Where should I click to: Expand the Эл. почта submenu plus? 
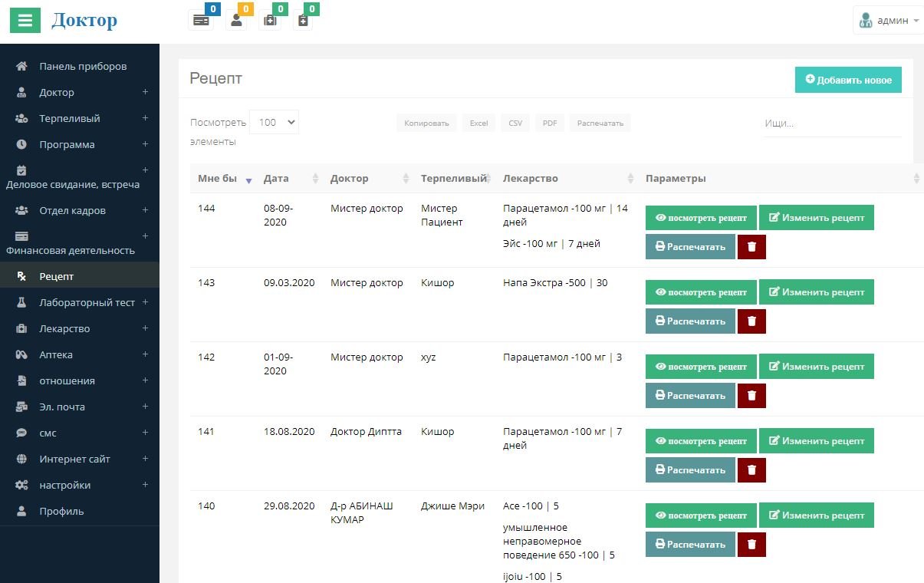[x=145, y=407]
